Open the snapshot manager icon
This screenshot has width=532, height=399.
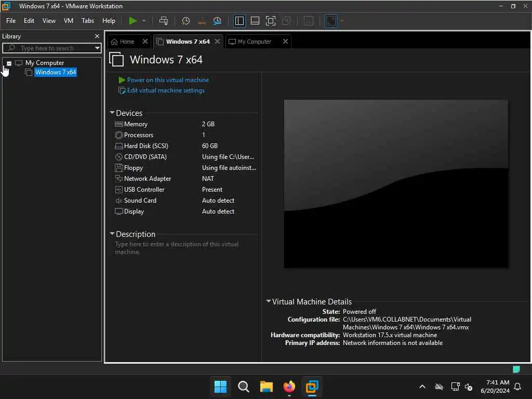[217, 21]
